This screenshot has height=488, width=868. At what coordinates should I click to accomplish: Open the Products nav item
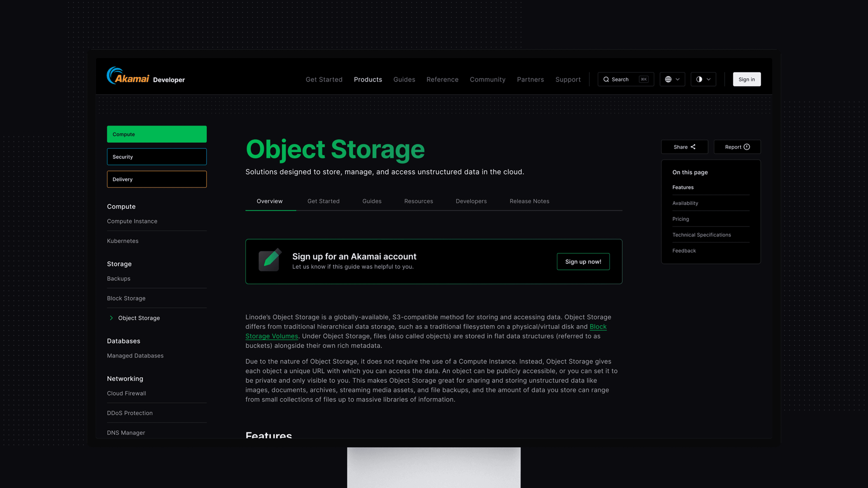[368, 80]
